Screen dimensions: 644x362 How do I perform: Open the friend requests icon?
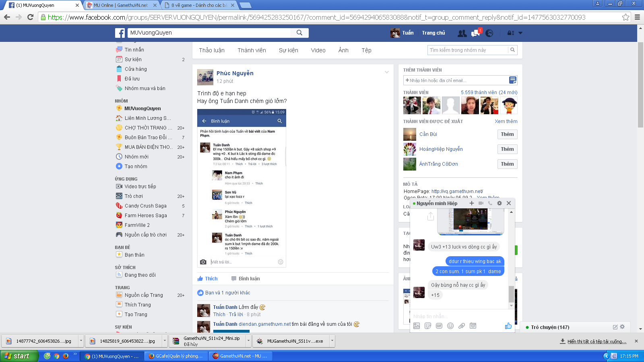point(462,33)
